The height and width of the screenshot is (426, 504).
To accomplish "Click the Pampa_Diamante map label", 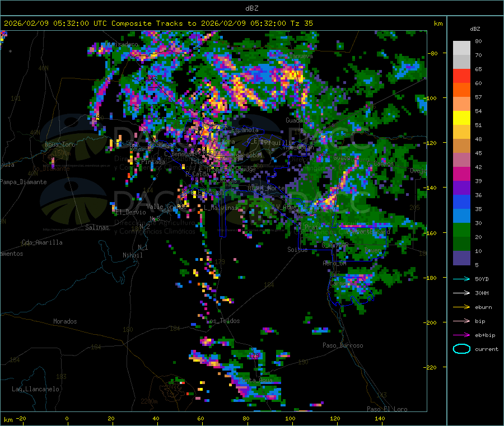I will coord(23,182).
